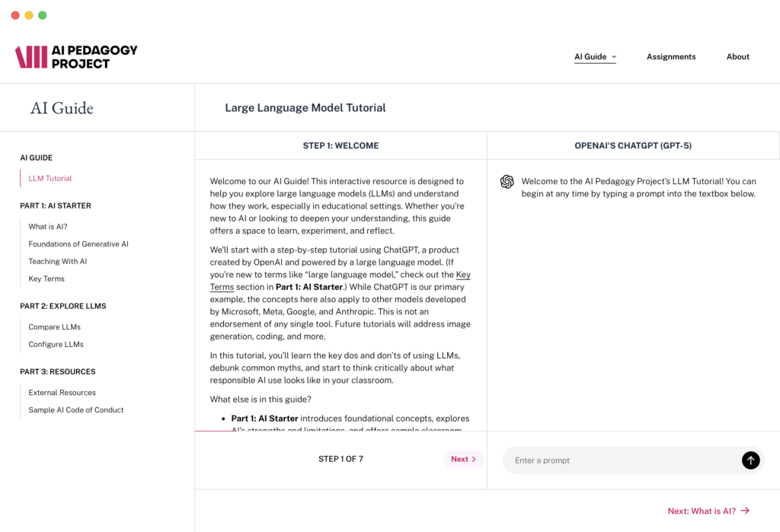Image resolution: width=780 pixels, height=532 pixels.
Task: Open the Assignments menu item
Action: (671, 56)
